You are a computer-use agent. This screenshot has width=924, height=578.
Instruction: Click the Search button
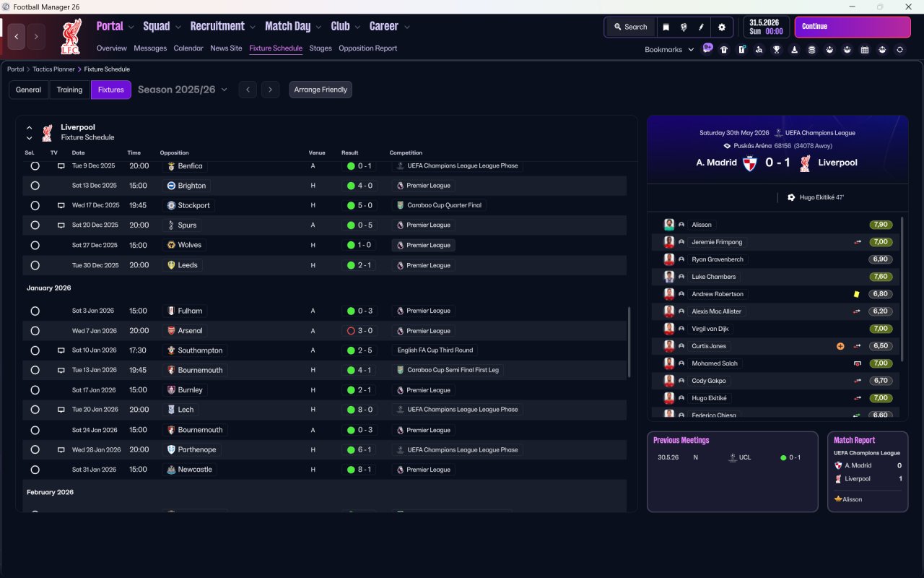point(630,27)
